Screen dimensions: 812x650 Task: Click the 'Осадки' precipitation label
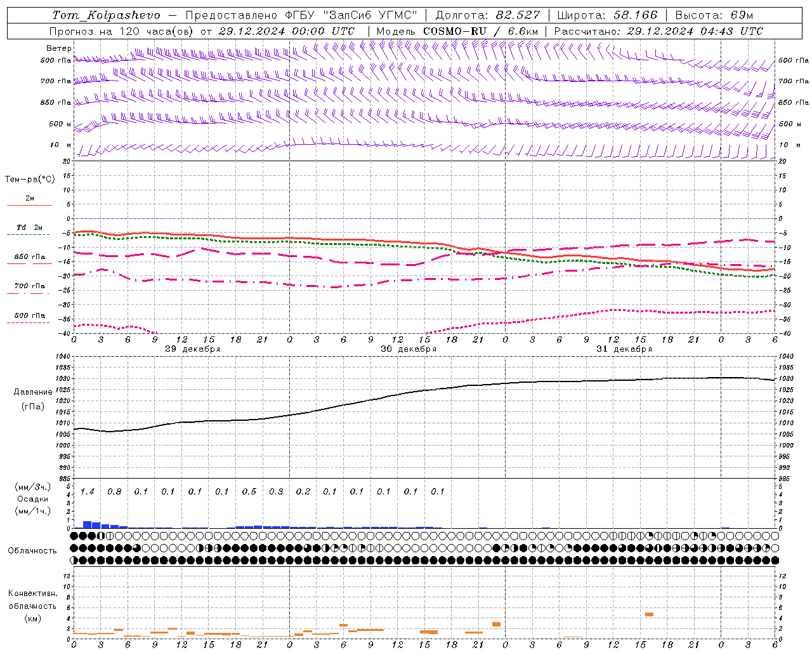[32, 499]
